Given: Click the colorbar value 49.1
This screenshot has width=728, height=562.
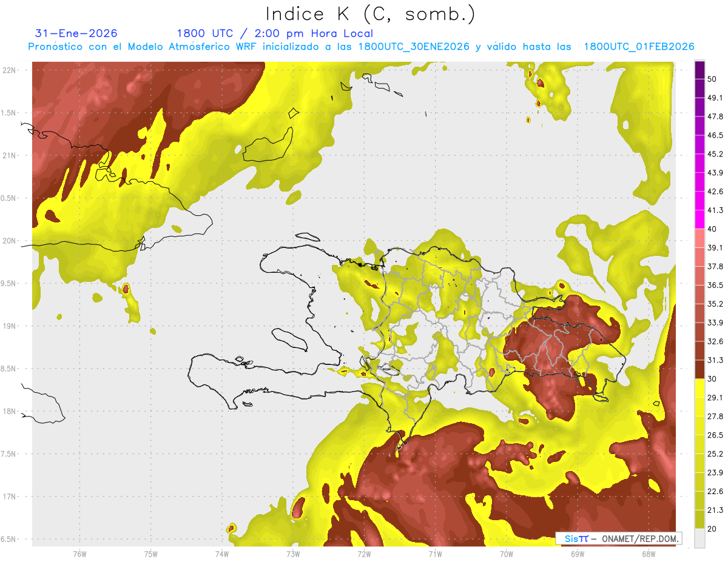Looking at the screenshot, I should pos(715,98).
